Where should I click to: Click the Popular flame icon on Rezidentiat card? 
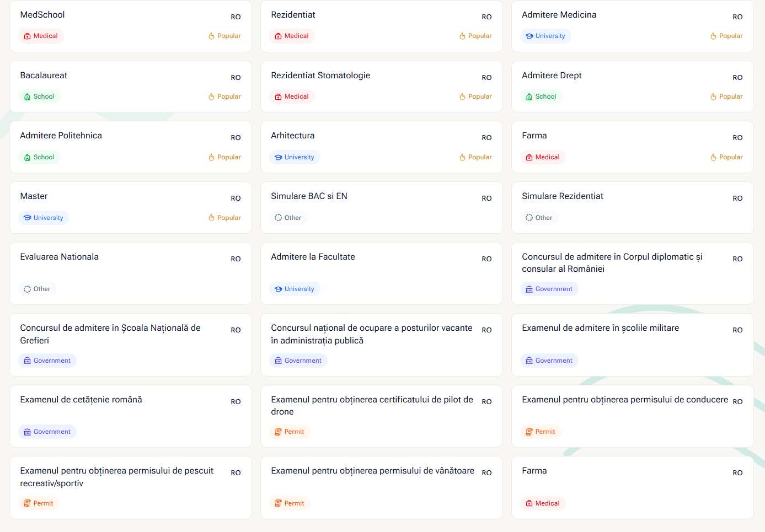pos(462,36)
